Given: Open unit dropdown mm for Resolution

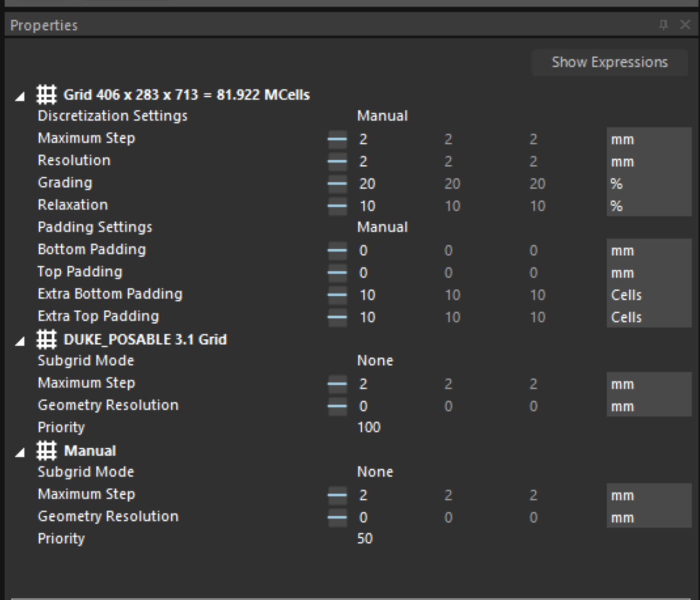Looking at the screenshot, I should [649, 161].
